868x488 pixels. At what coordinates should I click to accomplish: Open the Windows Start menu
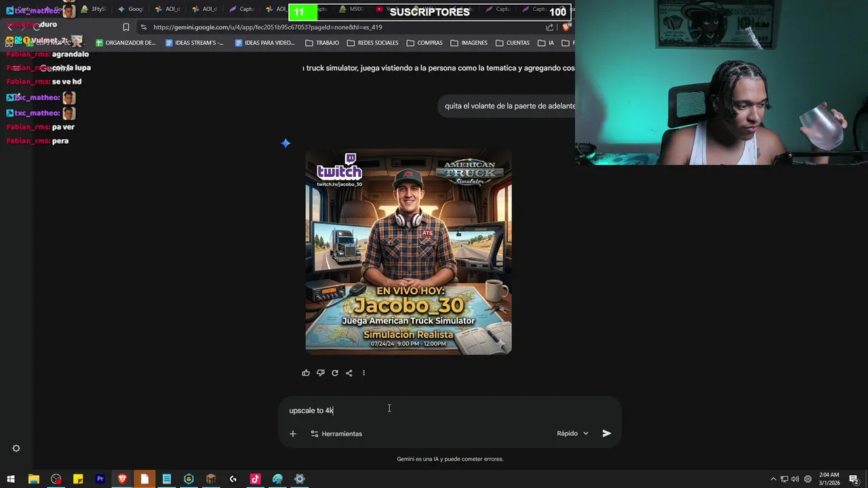point(11,479)
